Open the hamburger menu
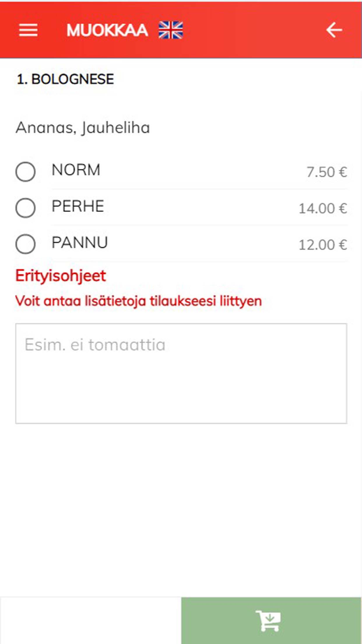The width and height of the screenshot is (362, 644). [x=28, y=31]
